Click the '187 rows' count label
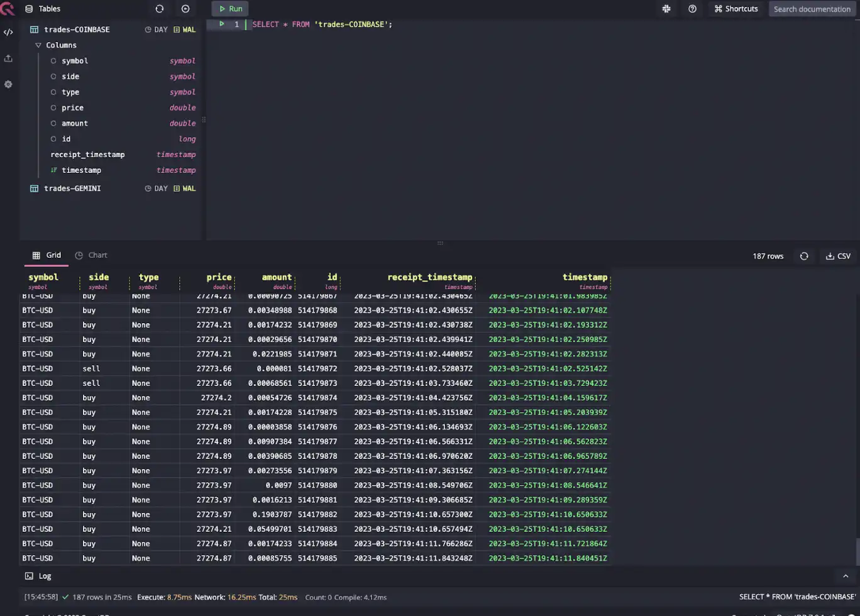 768,256
